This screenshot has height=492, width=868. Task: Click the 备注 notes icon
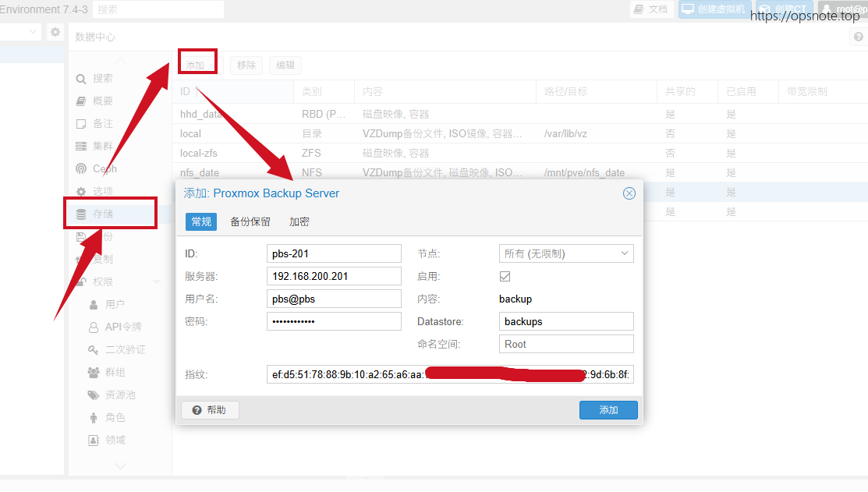pyautogui.click(x=81, y=124)
